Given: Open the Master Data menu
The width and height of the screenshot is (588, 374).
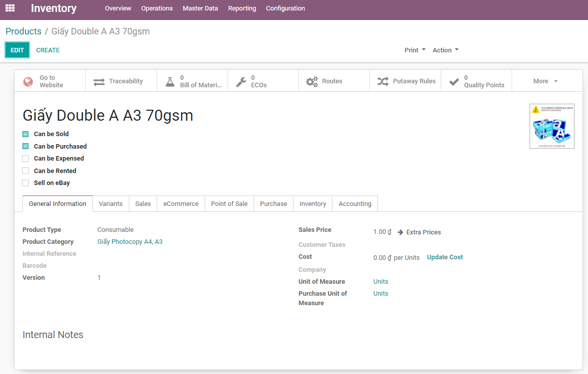Looking at the screenshot, I should coord(200,8).
